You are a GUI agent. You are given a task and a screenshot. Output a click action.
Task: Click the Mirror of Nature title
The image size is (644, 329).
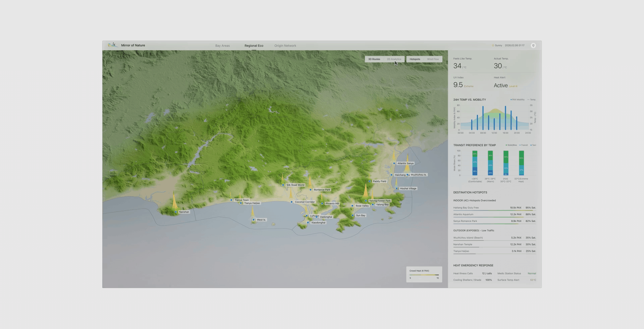click(x=133, y=45)
